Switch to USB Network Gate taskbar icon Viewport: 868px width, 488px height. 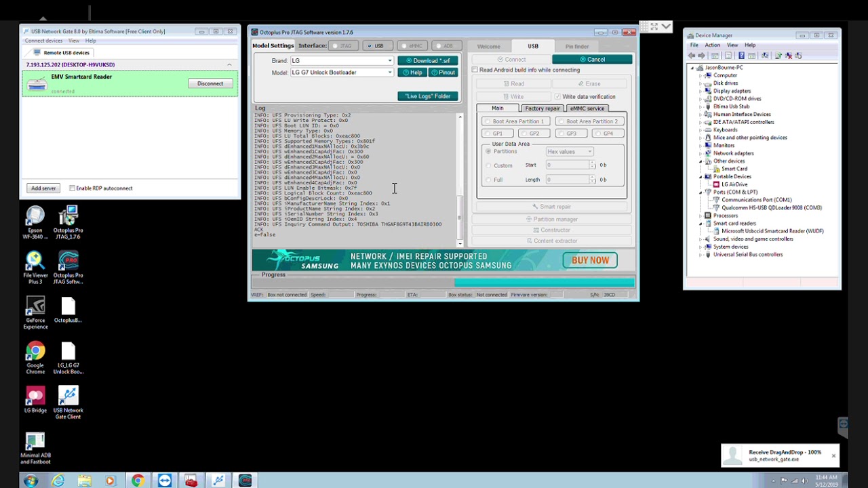click(218, 481)
